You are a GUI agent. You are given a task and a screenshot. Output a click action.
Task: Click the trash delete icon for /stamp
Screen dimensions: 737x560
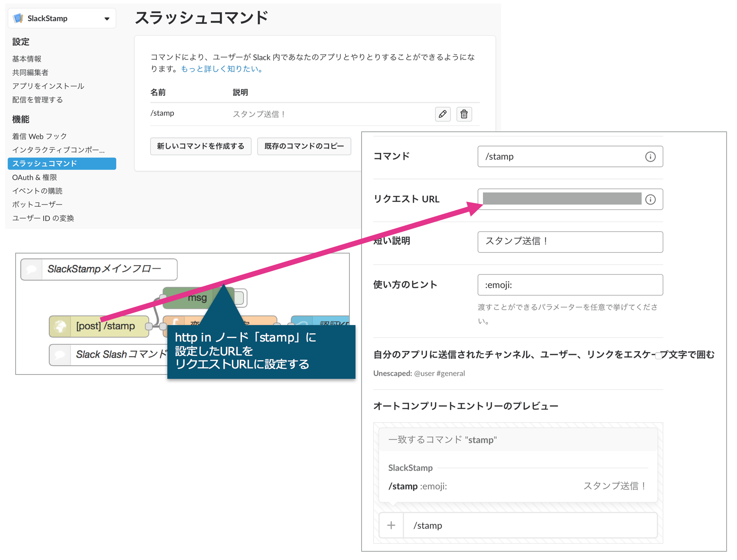point(464,114)
